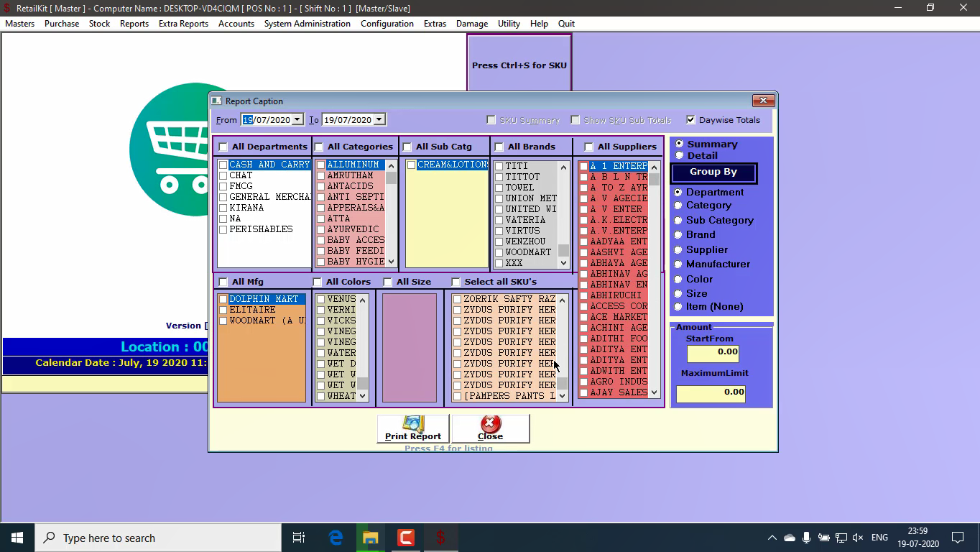Click the MaximumLimit amount field
Screen dimensions: 980x552
point(711,392)
